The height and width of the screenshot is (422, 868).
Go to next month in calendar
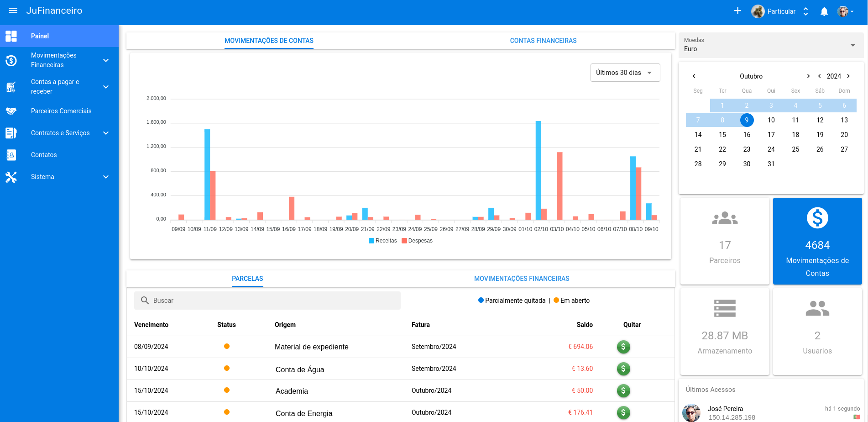808,76
